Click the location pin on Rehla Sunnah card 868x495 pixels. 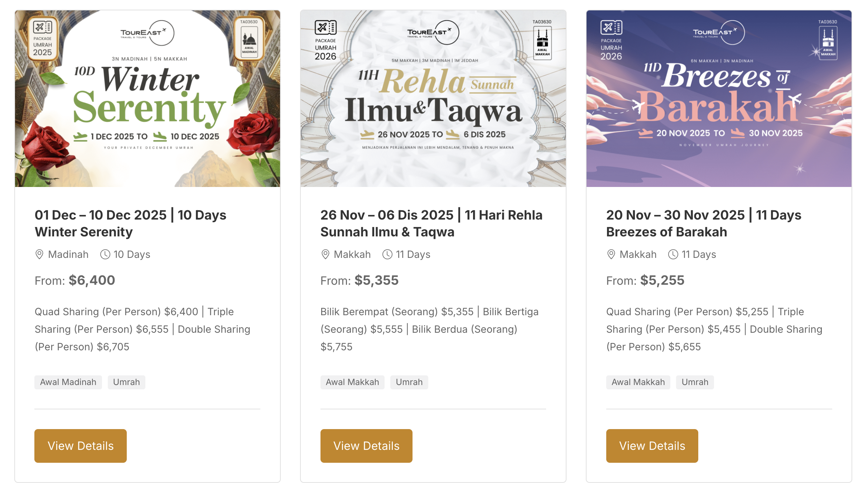[325, 254]
